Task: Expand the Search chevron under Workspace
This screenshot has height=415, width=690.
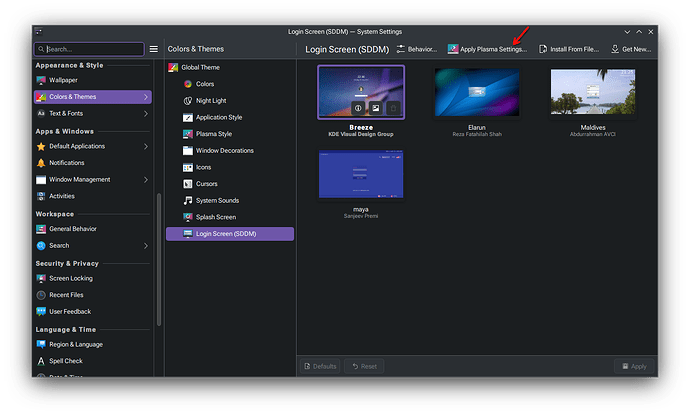Action: [146, 246]
